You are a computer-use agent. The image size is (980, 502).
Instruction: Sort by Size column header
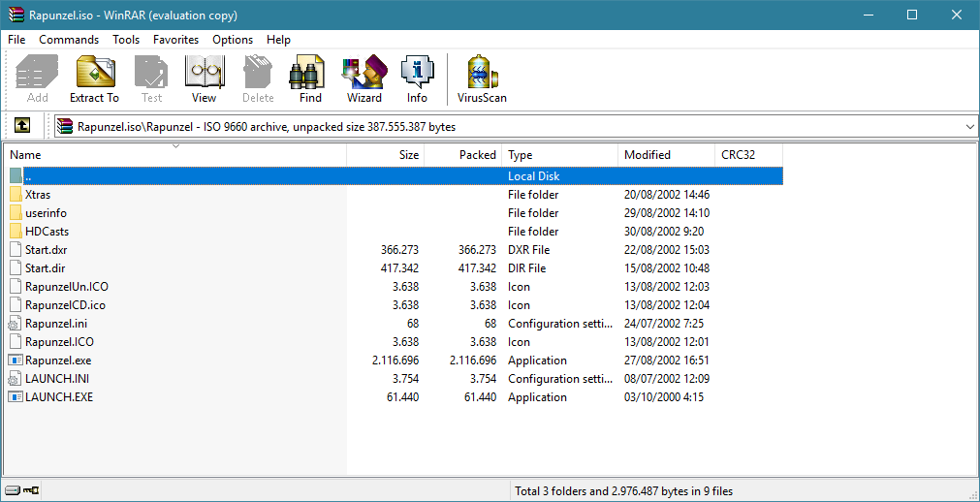click(386, 154)
